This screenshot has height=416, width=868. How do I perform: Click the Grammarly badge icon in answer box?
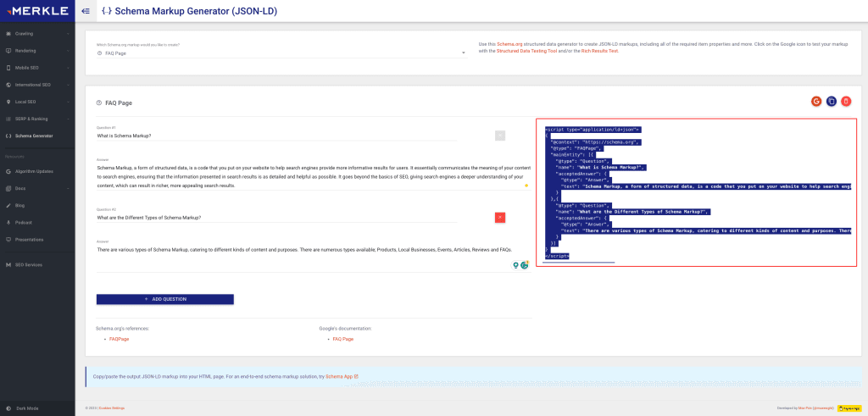coord(525,265)
